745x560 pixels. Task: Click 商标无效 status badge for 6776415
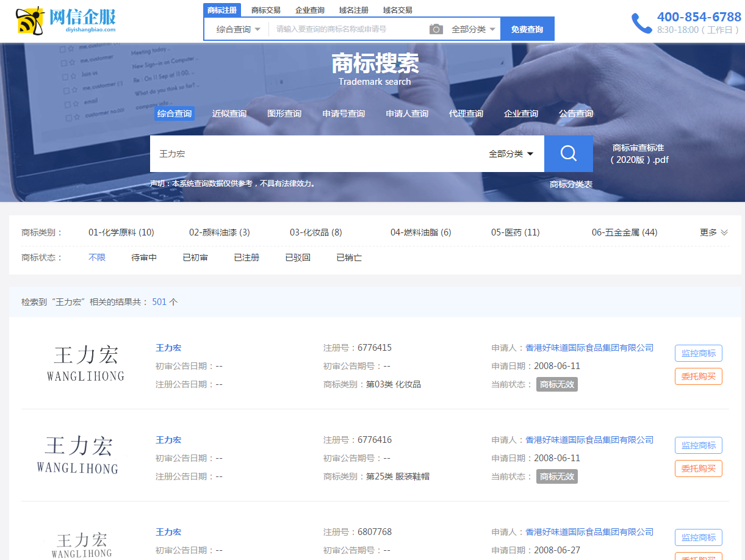[x=557, y=384]
